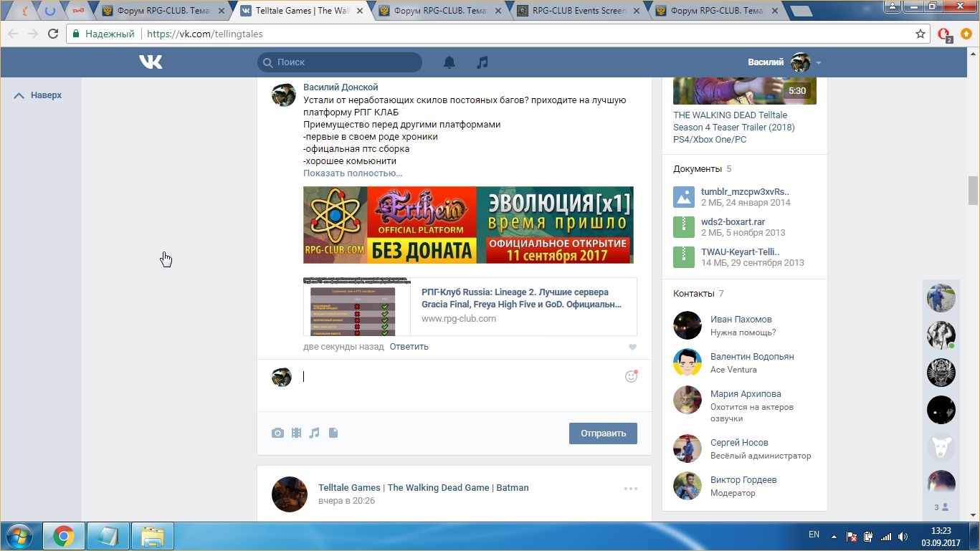The image size is (980, 551).
Task: Open the volume speaker tray icon
Action: coord(903,536)
